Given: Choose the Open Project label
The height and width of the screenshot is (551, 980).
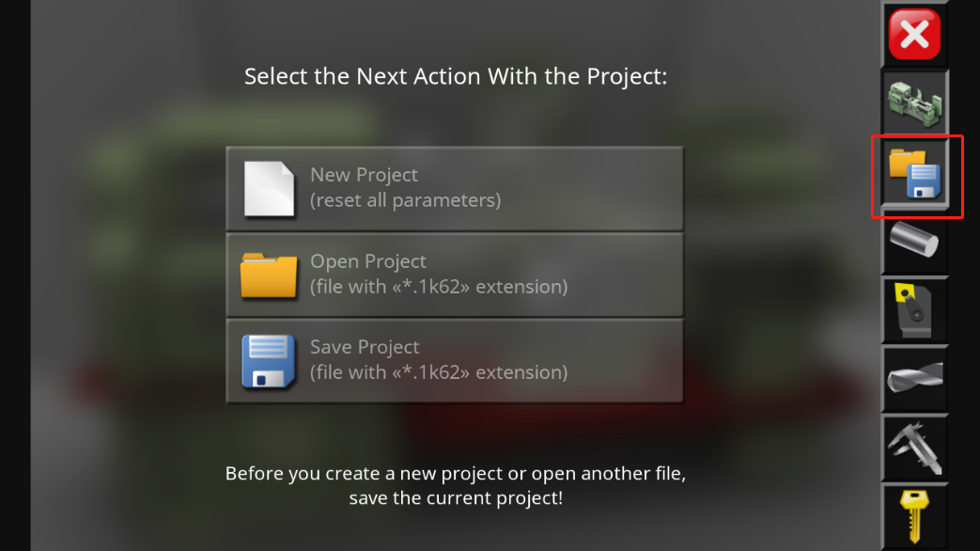Looking at the screenshot, I should 368,261.
